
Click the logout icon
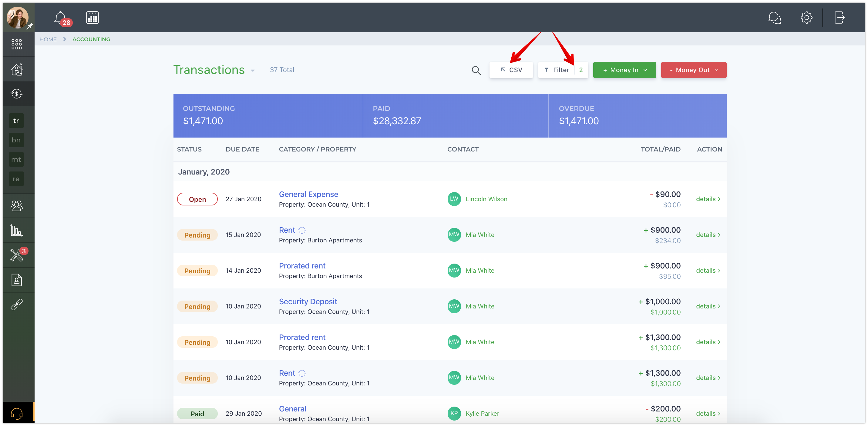tap(839, 18)
